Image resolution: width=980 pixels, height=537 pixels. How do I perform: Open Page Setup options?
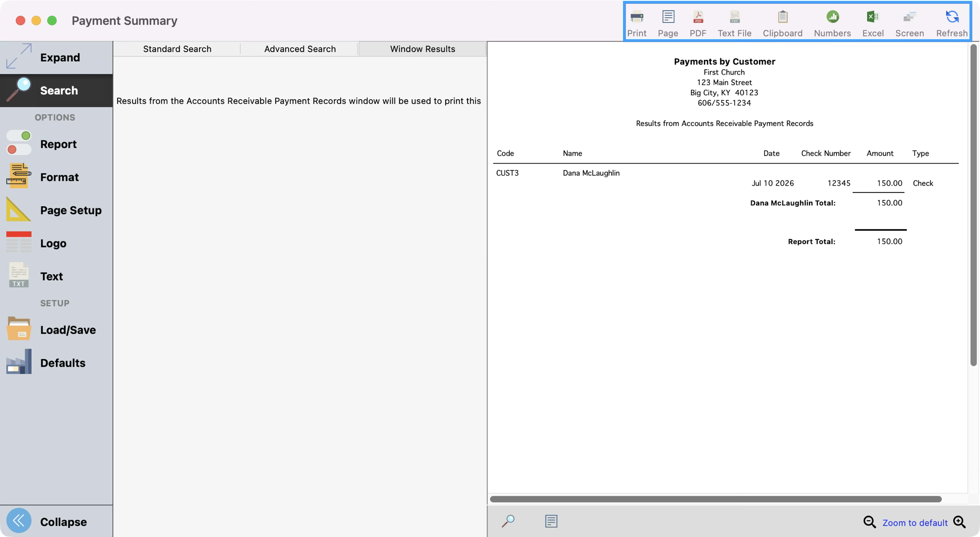(56, 210)
